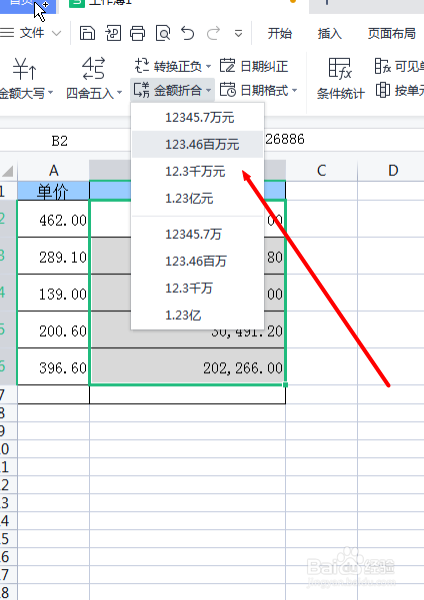The image size is (424, 600).
Task: Collapse the 金额折合 dropdown arrow
Action: pos(208,91)
